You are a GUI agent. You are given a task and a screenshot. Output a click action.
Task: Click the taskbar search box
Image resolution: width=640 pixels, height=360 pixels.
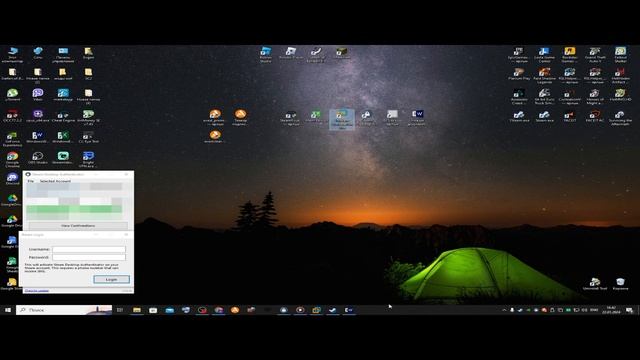point(64,310)
